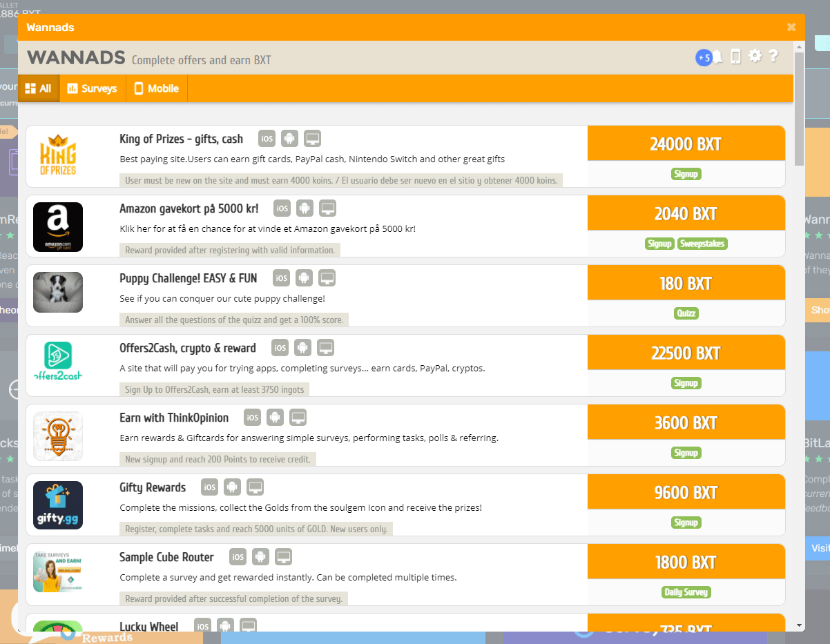This screenshot has width=830, height=644.
Task: Click the +5 notification badge
Action: [x=704, y=58]
